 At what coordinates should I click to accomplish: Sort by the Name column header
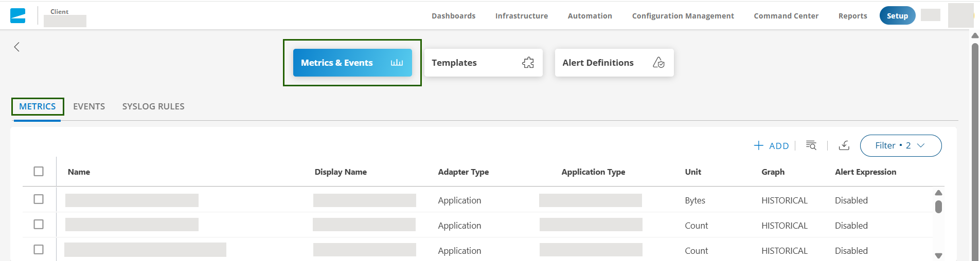(x=79, y=172)
